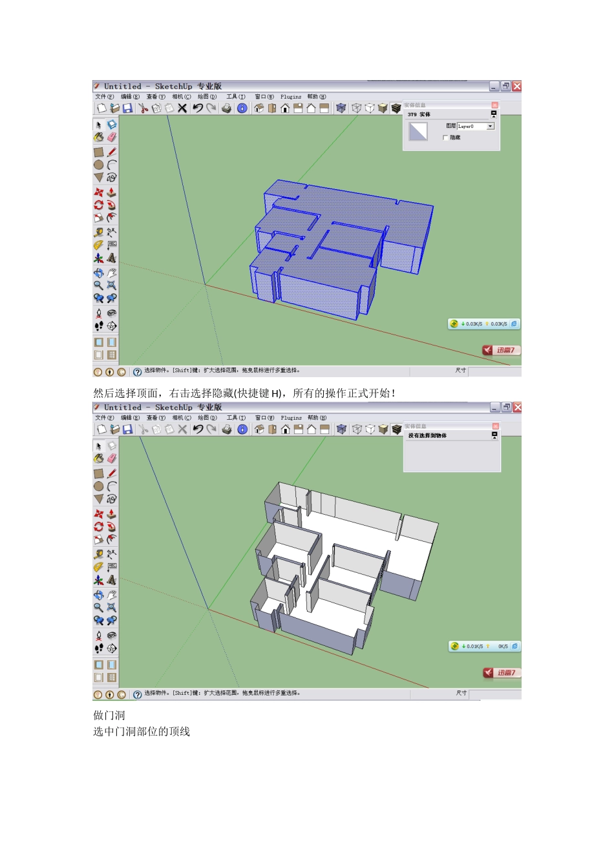Select the Eraser tool in blue-model window
614x868 pixels.
[x=112, y=137]
